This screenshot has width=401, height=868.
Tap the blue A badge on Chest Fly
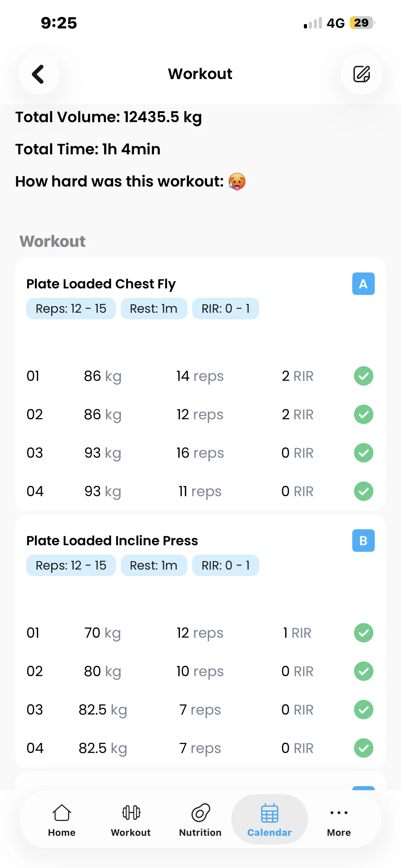click(x=363, y=284)
